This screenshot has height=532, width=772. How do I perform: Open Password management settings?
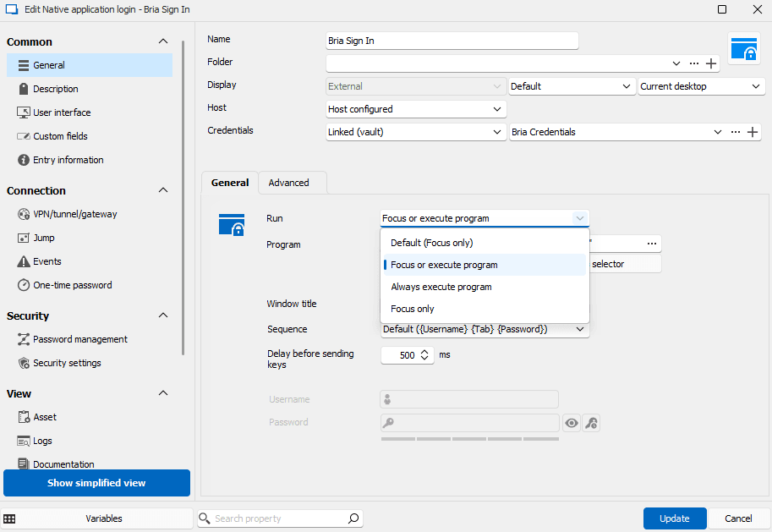80,339
